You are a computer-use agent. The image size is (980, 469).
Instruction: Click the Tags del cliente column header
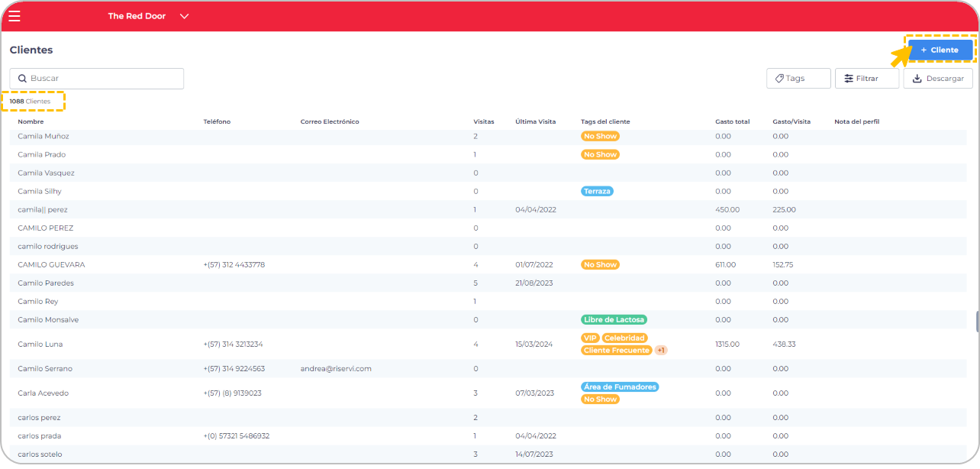[x=605, y=121]
